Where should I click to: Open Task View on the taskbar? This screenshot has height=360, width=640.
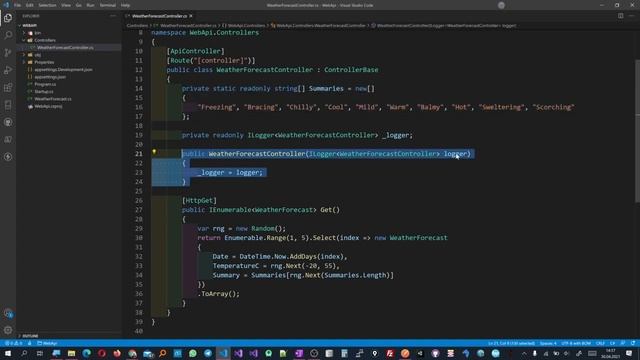coord(40,353)
